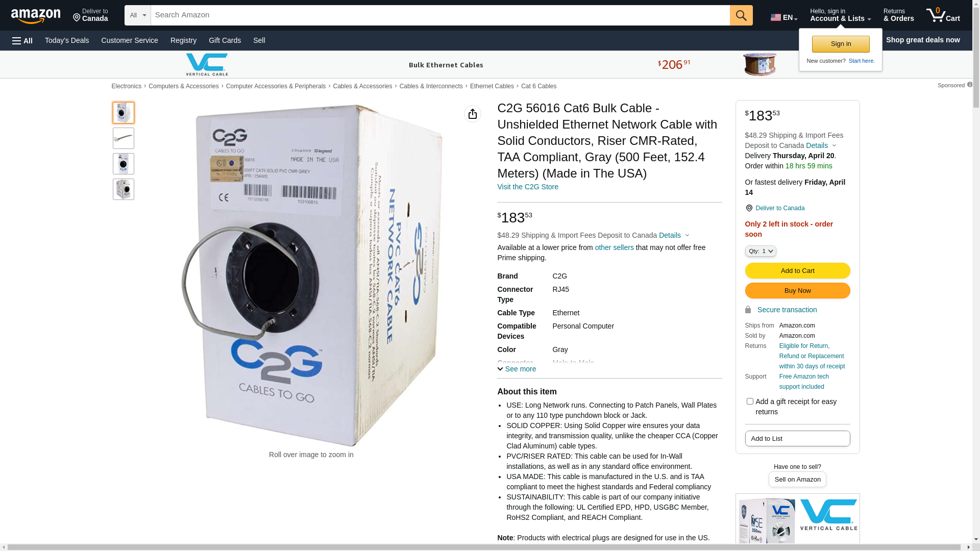The width and height of the screenshot is (980, 551).
Task: Click Add to Cart button
Action: (797, 271)
